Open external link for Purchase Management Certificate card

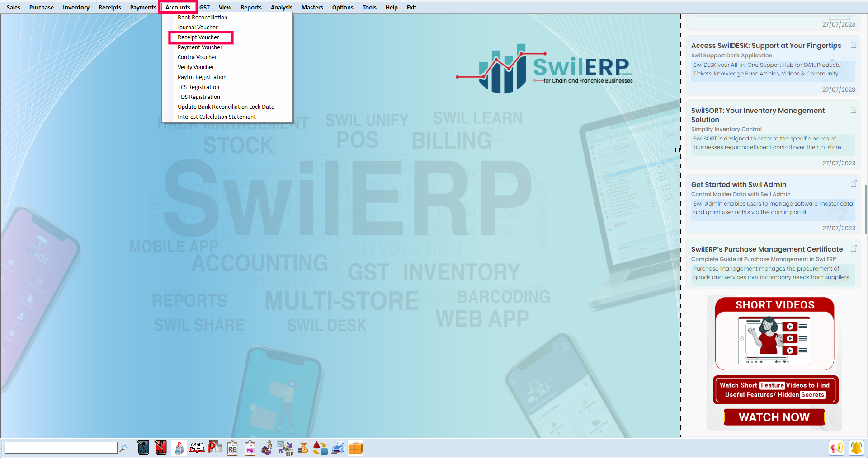click(854, 249)
